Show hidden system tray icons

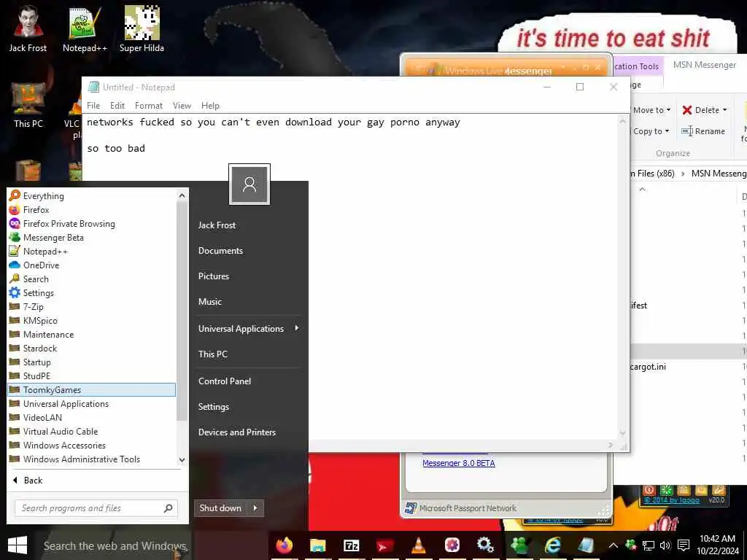click(614, 545)
